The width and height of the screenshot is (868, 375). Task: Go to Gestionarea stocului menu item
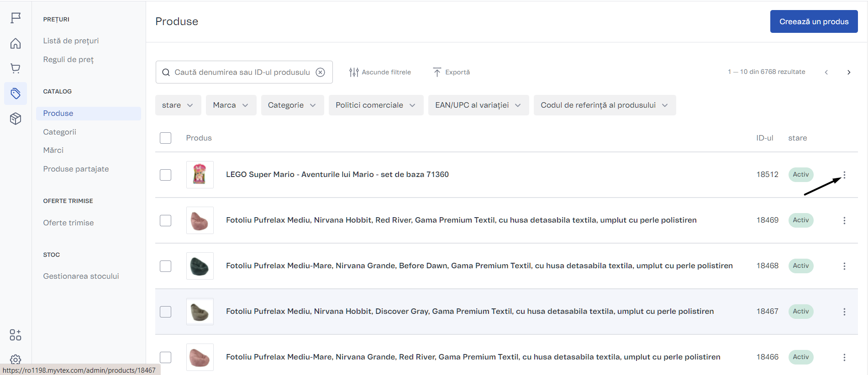coord(81,276)
